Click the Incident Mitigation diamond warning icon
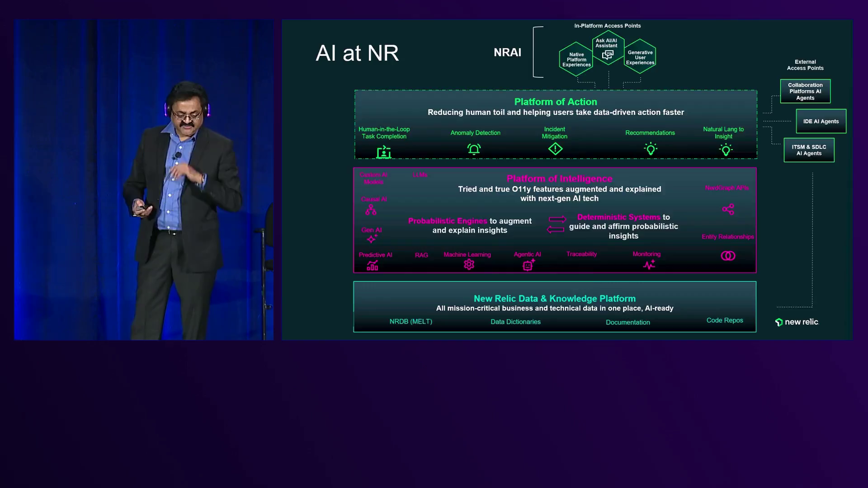 [555, 149]
